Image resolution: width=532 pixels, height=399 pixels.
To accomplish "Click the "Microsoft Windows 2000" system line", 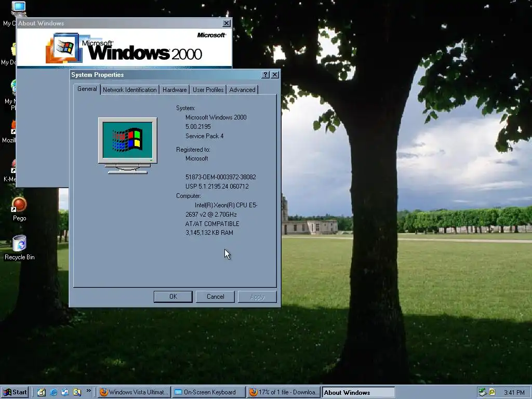I will click(x=216, y=117).
